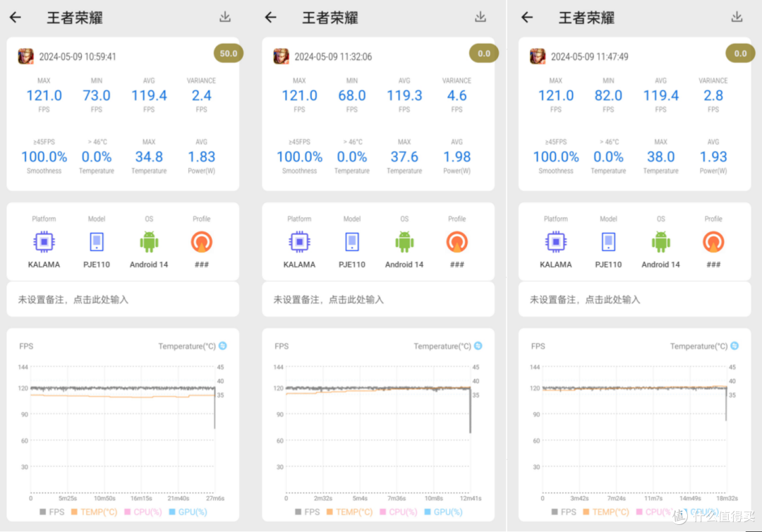Tap MIN FPS value 73.0
Viewport: 762px width, 532px height.
click(x=97, y=96)
